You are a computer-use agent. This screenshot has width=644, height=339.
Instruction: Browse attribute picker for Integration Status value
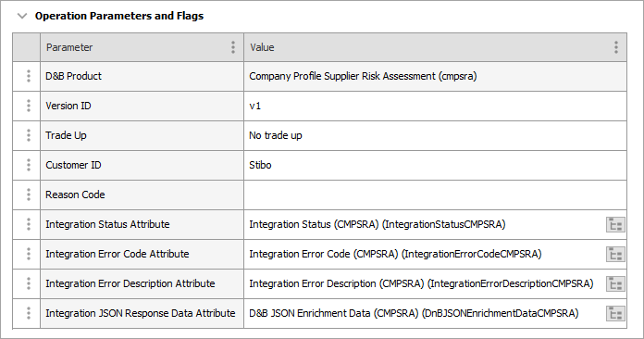(615, 225)
